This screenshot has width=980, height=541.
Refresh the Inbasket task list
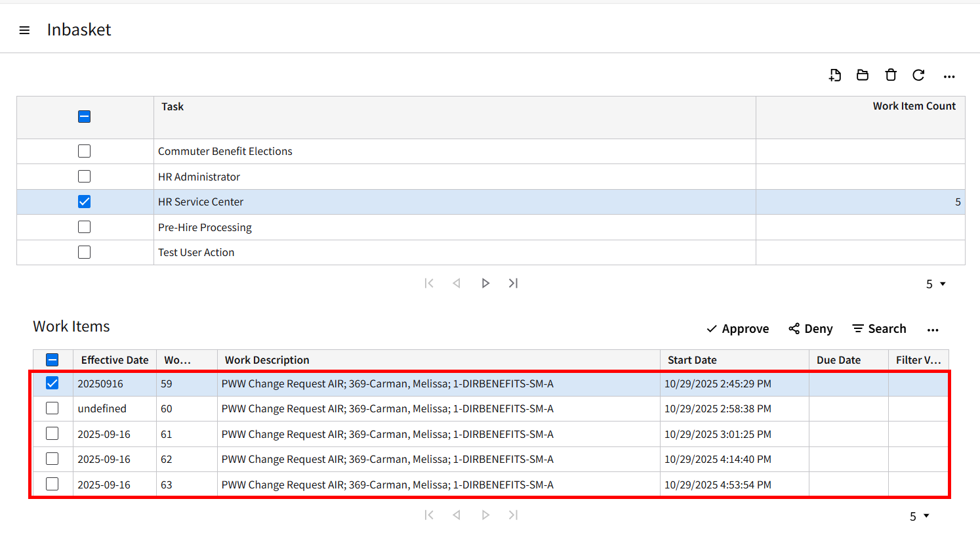click(918, 76)
